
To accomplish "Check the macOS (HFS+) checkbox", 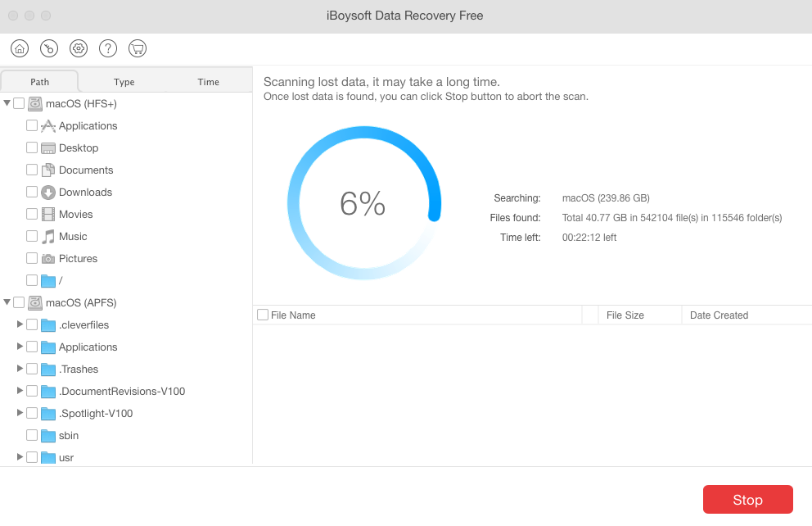I will tap(19, 104).
